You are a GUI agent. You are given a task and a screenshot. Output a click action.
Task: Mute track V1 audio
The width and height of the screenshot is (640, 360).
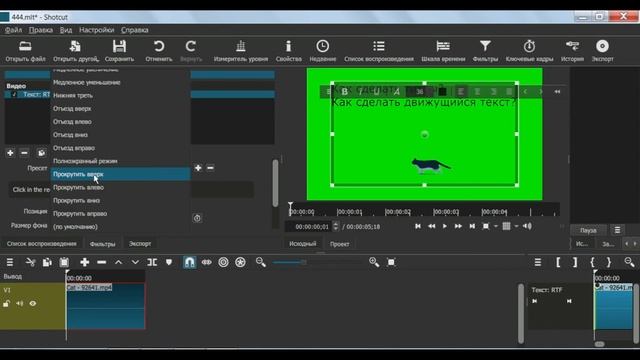(x=20, y=304)
